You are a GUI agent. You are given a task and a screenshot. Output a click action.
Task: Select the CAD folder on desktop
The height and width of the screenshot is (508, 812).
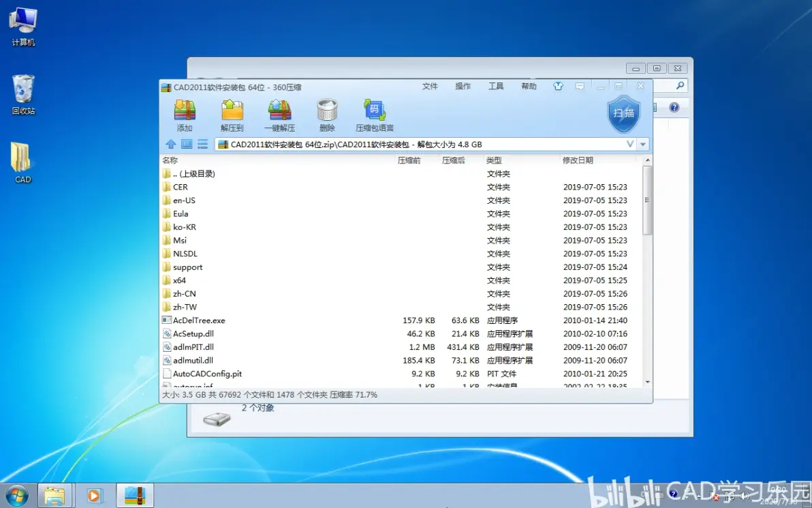[22, 163]
